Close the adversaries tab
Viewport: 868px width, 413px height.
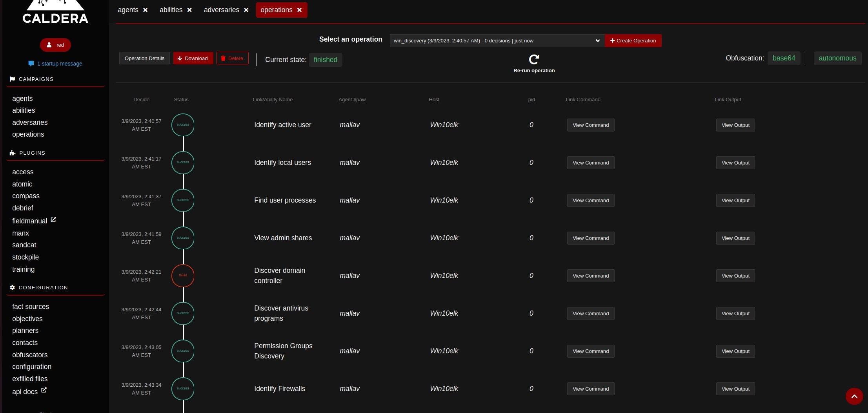[x=246, y=10]
